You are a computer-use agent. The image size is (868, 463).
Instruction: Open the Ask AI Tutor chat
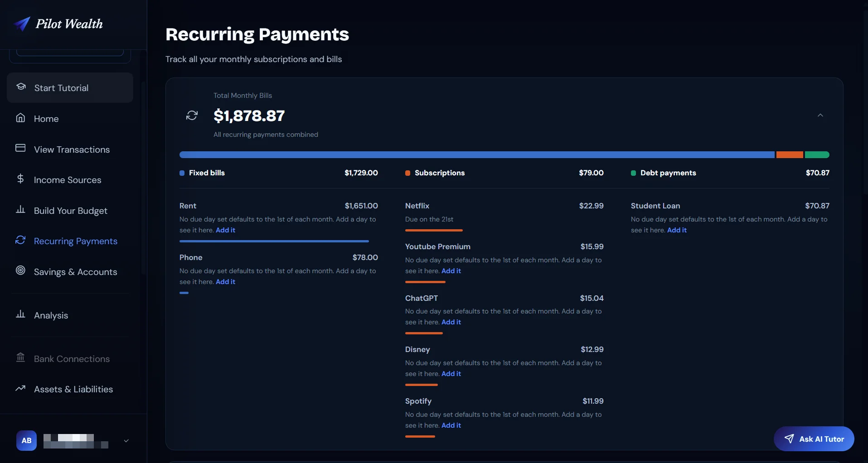click(814, 439)
